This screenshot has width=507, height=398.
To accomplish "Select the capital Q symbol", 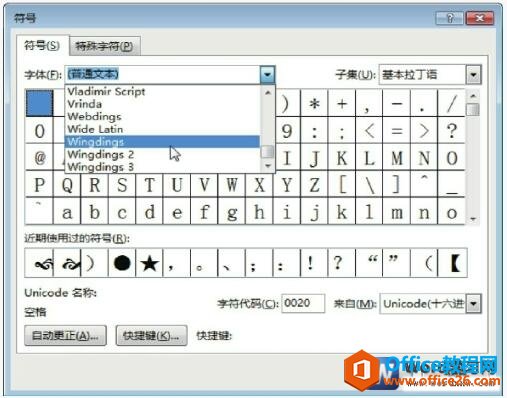I will (67, 185).
